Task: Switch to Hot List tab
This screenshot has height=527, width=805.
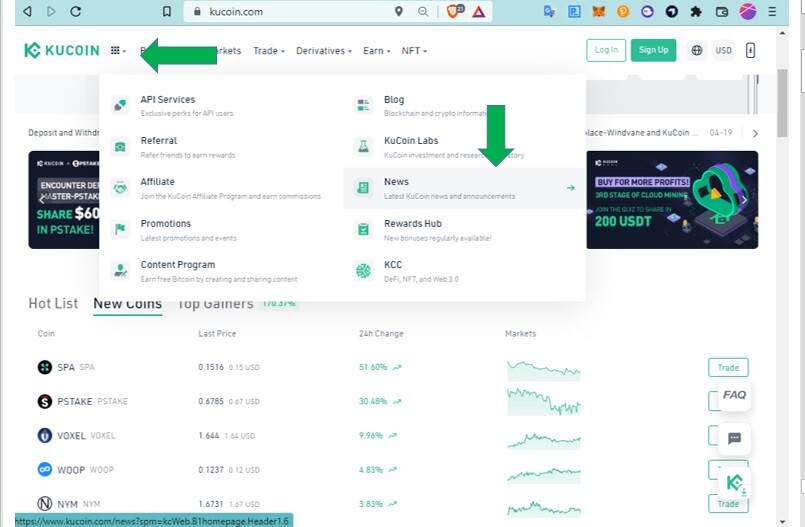Action: [53, 303]
